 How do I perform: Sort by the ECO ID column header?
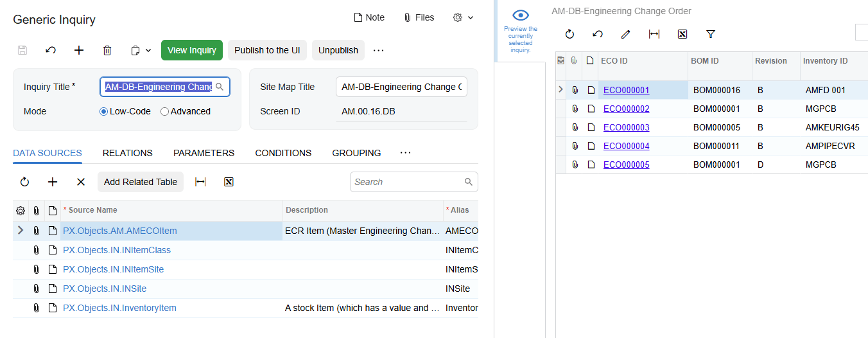coord(643,61)
